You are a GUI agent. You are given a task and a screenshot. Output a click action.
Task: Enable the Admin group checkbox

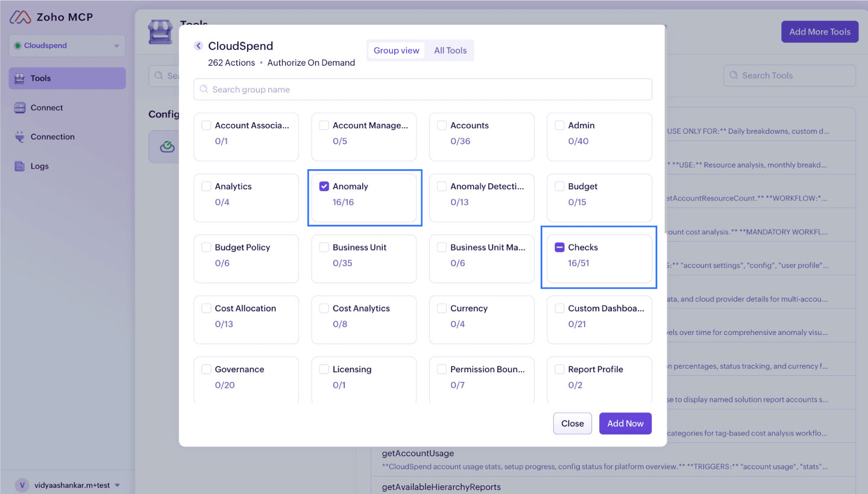559,125
